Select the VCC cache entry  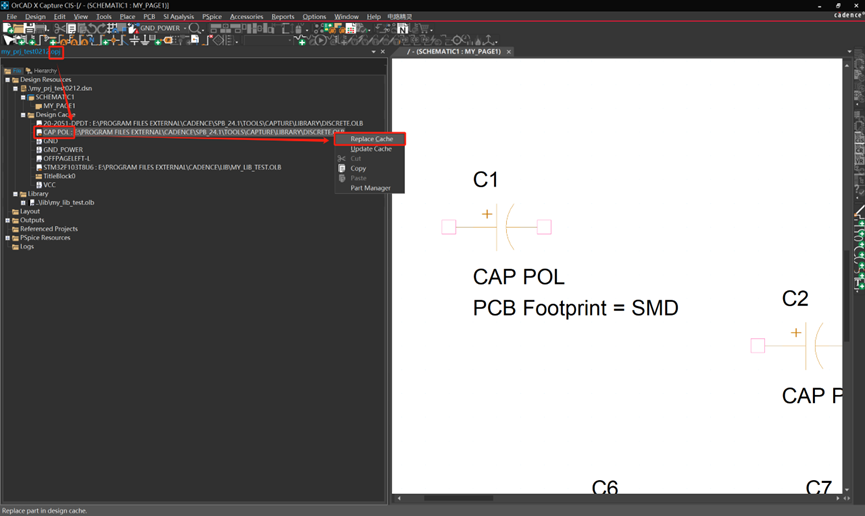49,185
